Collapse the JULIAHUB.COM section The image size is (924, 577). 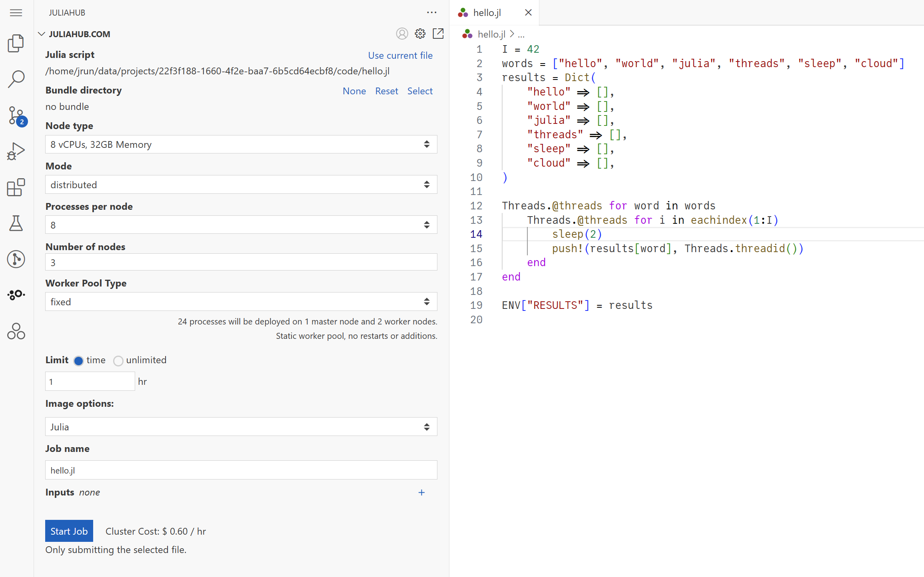[41, 34]
